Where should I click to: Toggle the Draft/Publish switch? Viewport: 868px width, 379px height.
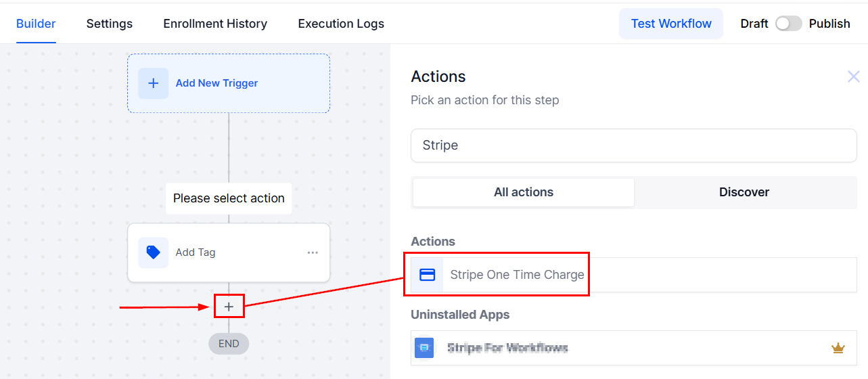pos(788,24)
